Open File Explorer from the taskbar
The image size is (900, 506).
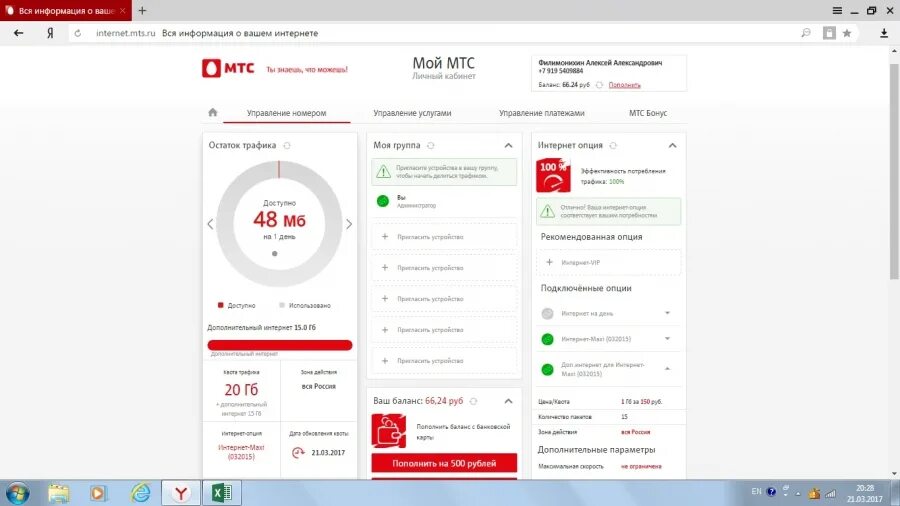59,493
